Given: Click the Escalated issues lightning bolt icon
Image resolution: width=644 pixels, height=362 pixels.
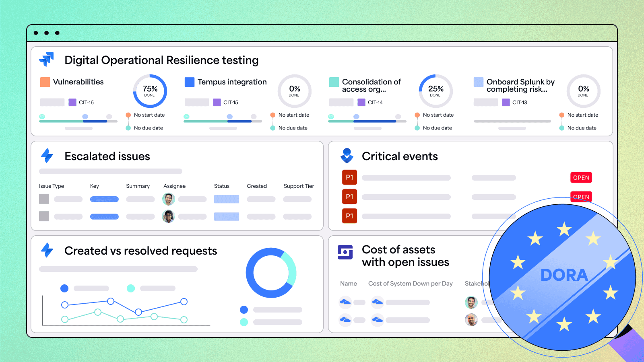Looking at the screenshot, I should [47, 156].
